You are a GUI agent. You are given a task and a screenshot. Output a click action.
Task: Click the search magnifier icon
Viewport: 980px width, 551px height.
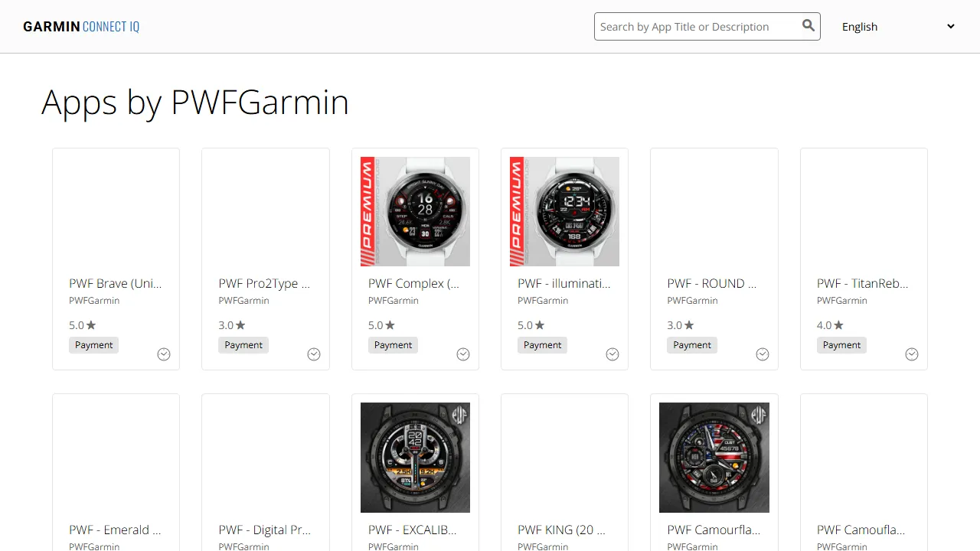pyautogui.click(x=808, y=25)
